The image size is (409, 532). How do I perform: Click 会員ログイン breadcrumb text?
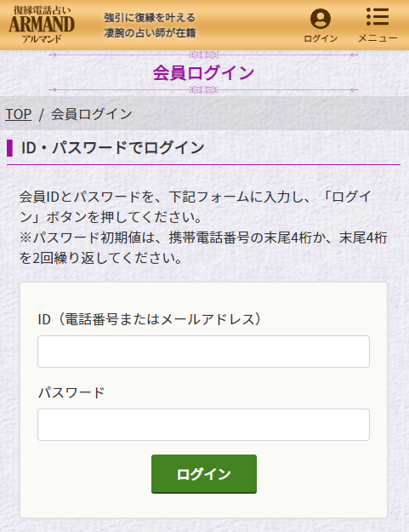pyautogui.click(x=92, y=114)
